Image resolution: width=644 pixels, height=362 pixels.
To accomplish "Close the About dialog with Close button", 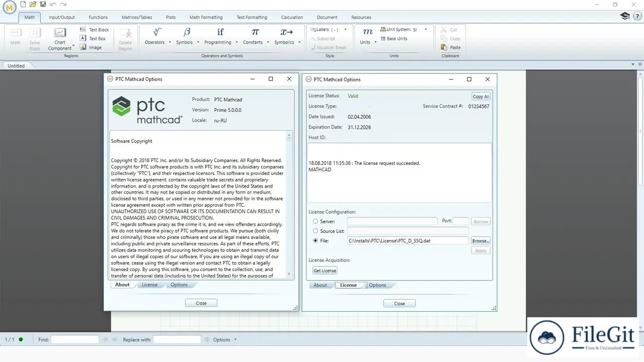I will tap(201, 303).
